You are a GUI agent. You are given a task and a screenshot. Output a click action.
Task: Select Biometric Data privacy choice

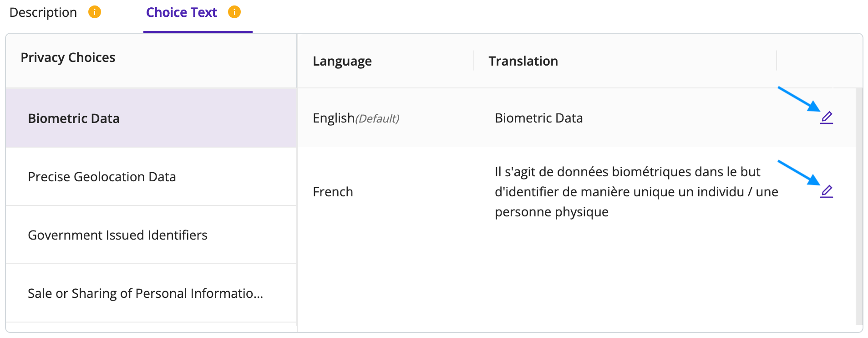(x=151, y=118)
